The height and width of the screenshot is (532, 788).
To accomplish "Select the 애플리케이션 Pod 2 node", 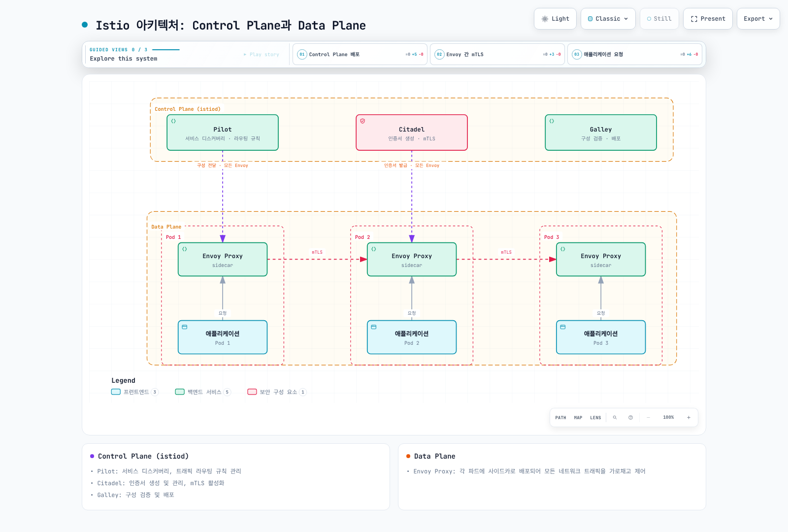I will [x=412, y=337].
